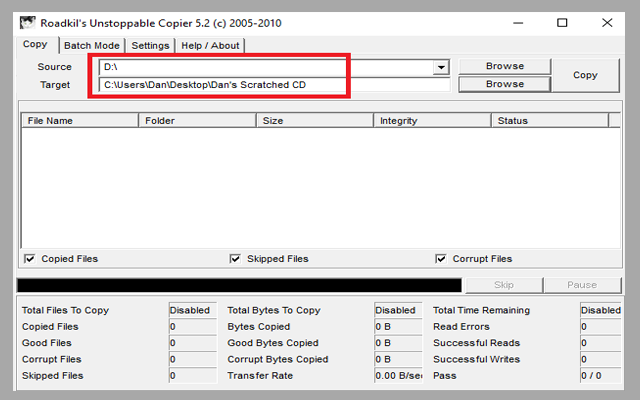The height and width of the screenshot is (400, 640).
Task: Sort by the Integrity column header
Action: (x=432, y=121)
